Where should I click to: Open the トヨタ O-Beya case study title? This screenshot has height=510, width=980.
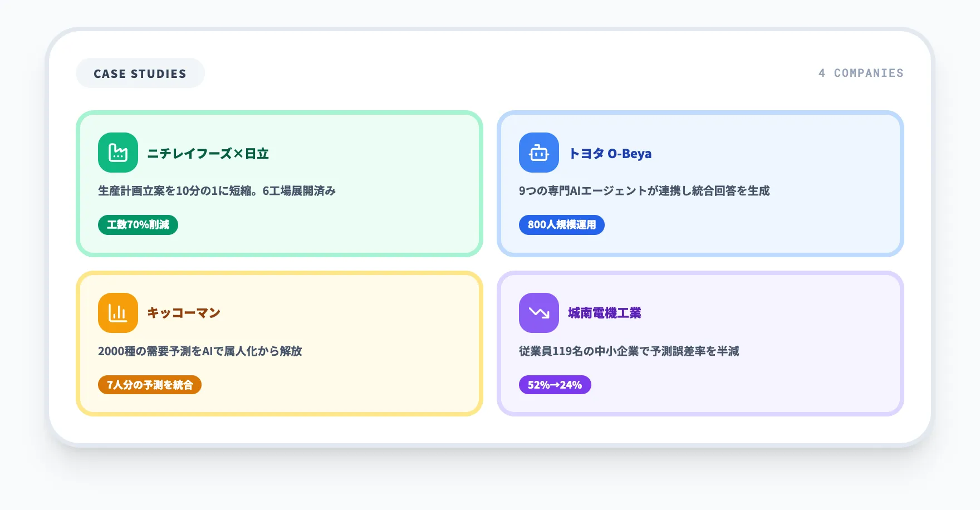pyautogui.click(x=610, y=153)
